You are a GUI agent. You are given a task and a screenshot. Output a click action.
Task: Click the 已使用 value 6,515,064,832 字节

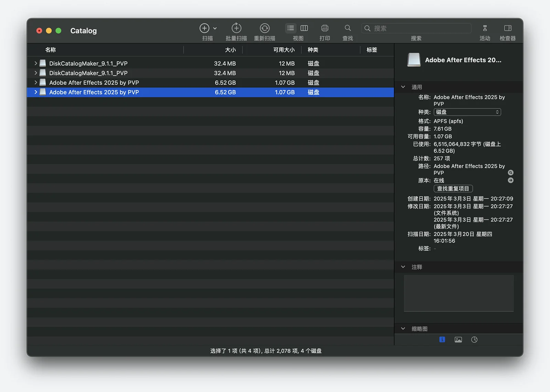coord(457,144)
